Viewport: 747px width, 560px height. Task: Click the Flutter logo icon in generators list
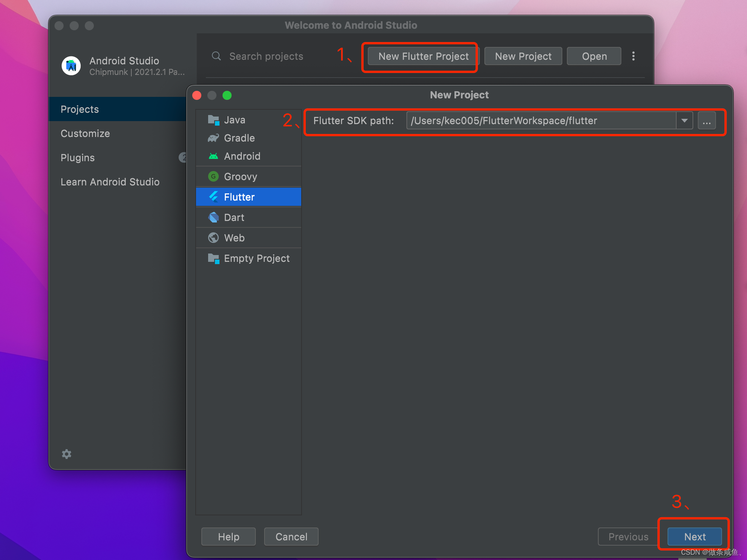click(213, 197)
